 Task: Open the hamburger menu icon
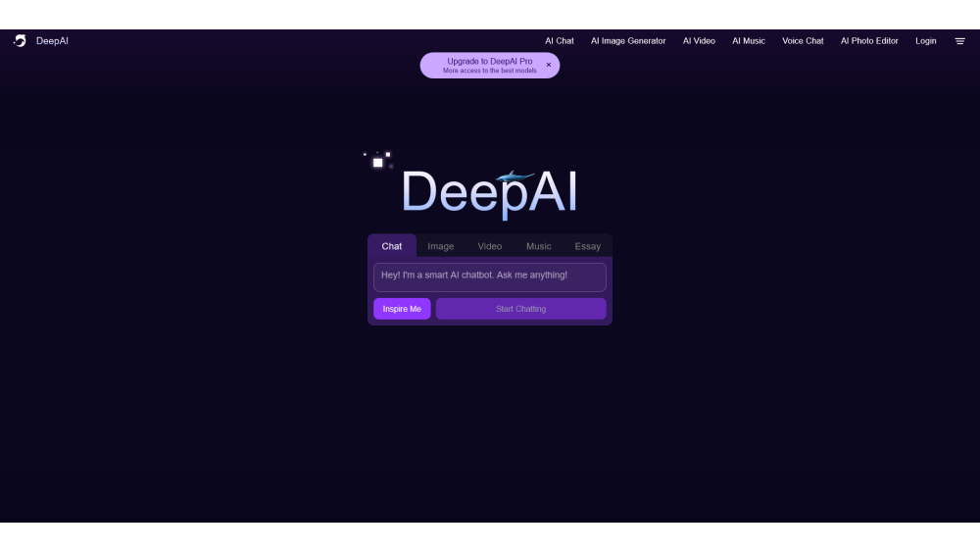click(960, 41)
